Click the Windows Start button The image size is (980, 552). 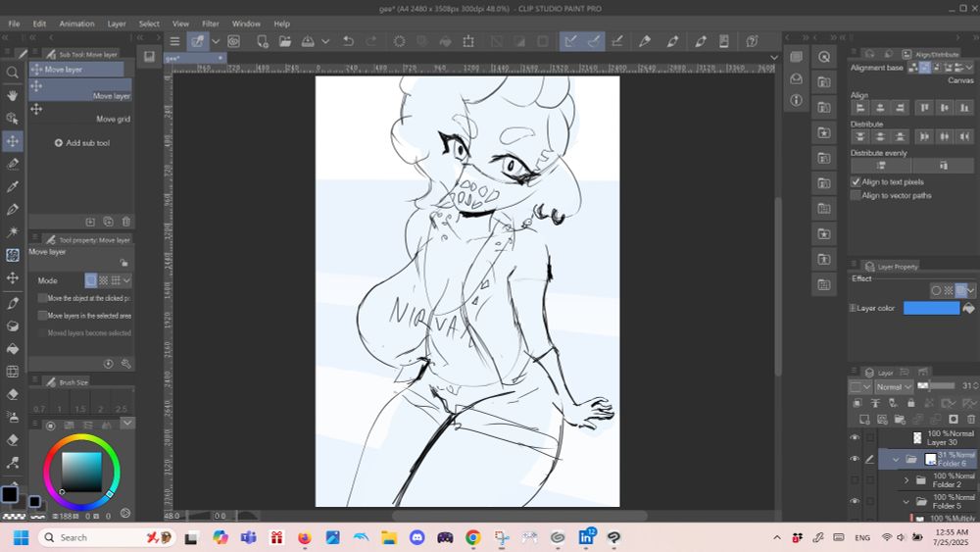[21, 537]
